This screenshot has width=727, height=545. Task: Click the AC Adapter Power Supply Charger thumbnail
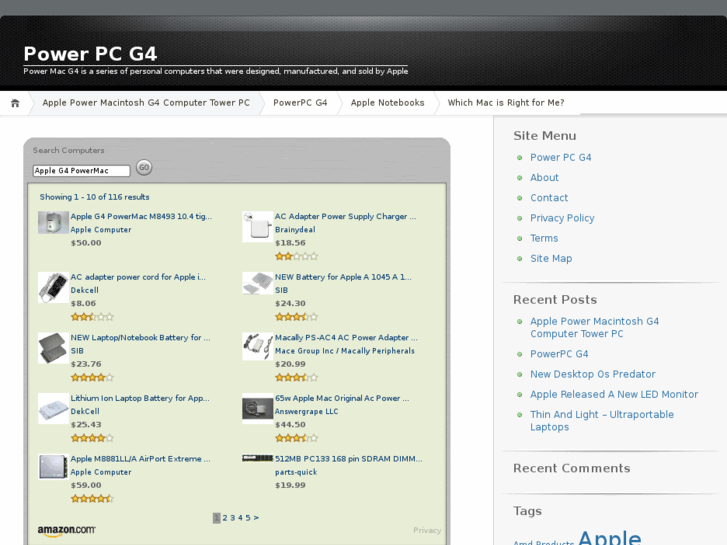click(x=257, y=227)
